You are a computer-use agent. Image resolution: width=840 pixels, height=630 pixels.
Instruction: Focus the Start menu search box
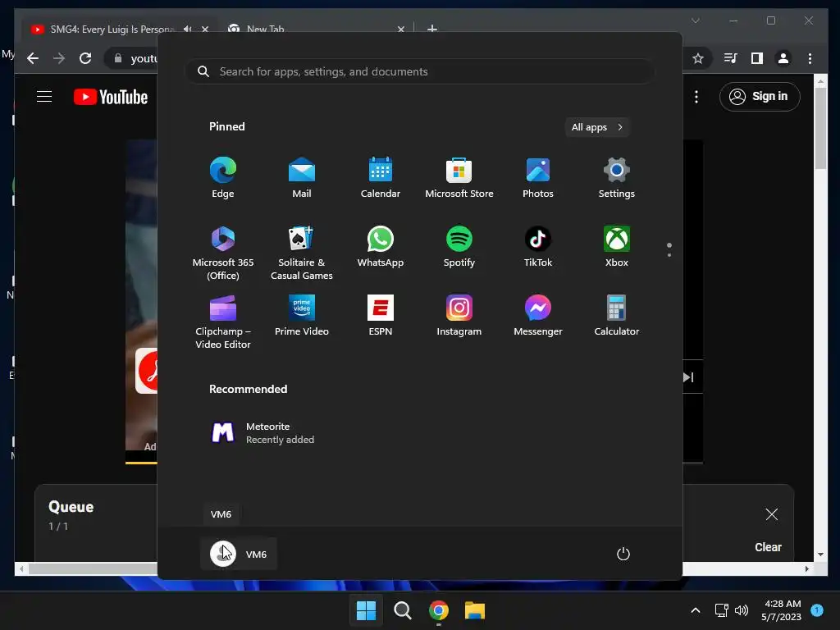[419, 71]
